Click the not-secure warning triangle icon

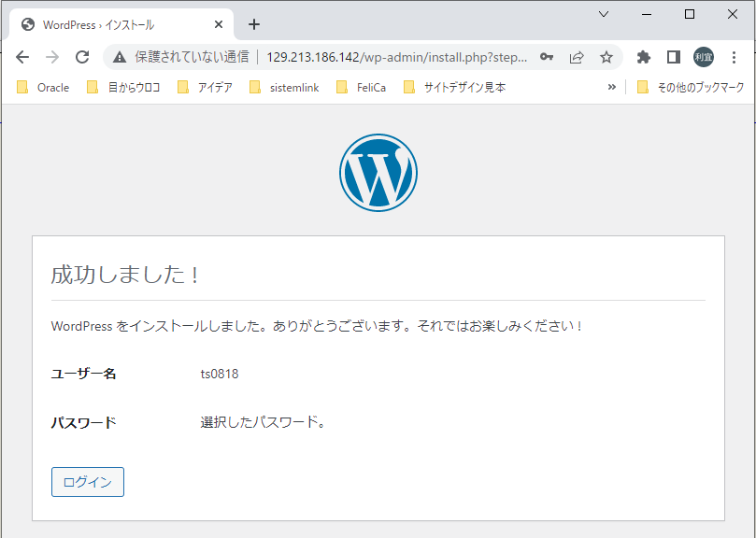(x=120, y=57)
